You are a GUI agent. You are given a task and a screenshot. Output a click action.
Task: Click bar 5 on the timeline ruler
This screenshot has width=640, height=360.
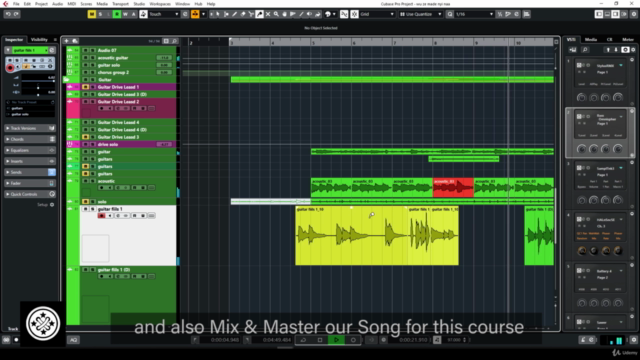[313, 42]
